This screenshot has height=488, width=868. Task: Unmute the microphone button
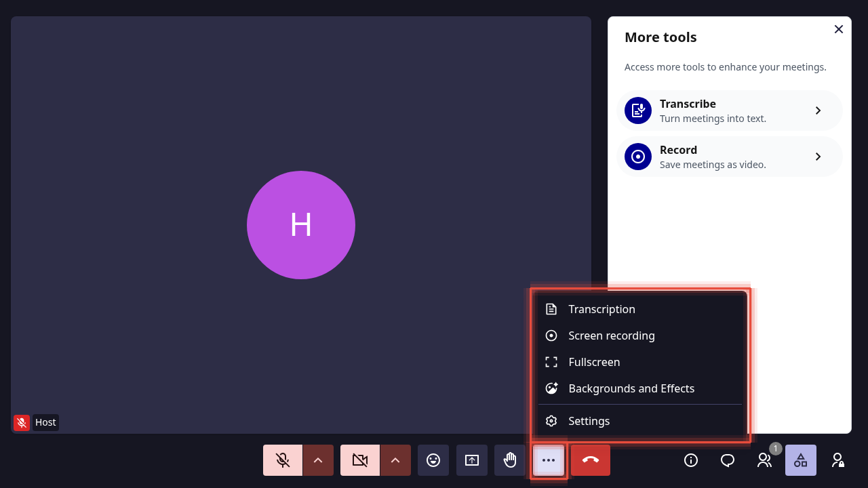(283, 460)
